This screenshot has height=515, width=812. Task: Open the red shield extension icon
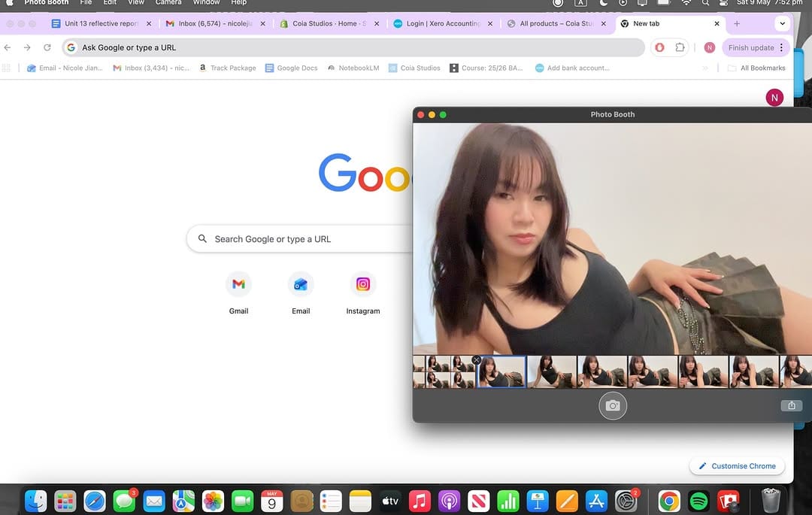[660, 47]
